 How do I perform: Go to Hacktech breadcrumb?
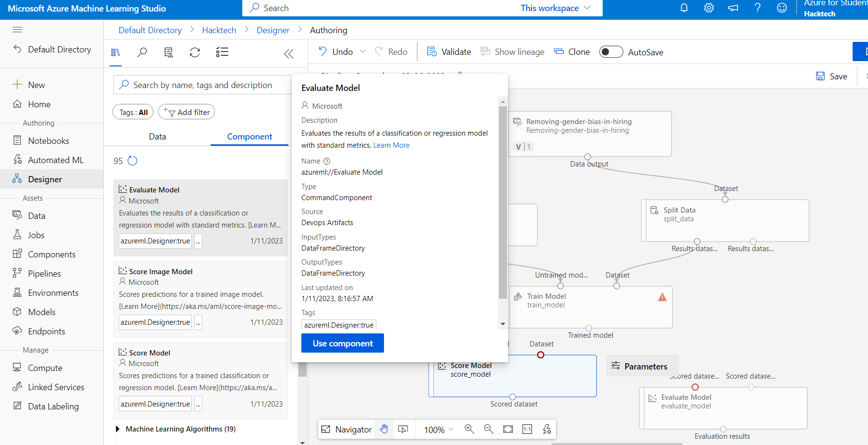[x=219, y=30]
